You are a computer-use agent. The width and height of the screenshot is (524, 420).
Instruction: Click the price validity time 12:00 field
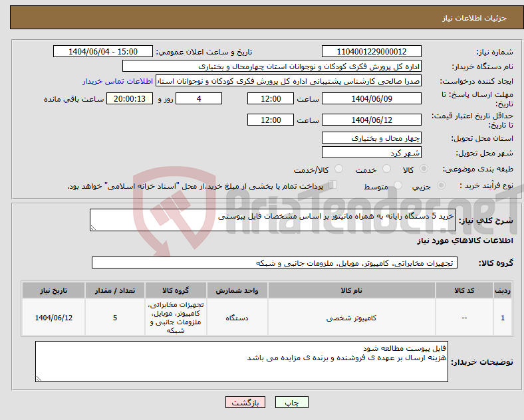(271, 120)
